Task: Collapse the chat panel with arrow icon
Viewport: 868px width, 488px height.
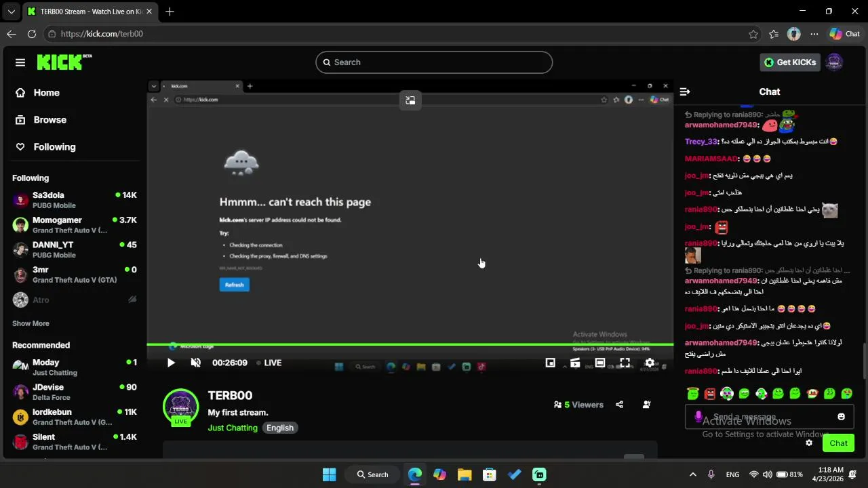Action: coord(685,91)
